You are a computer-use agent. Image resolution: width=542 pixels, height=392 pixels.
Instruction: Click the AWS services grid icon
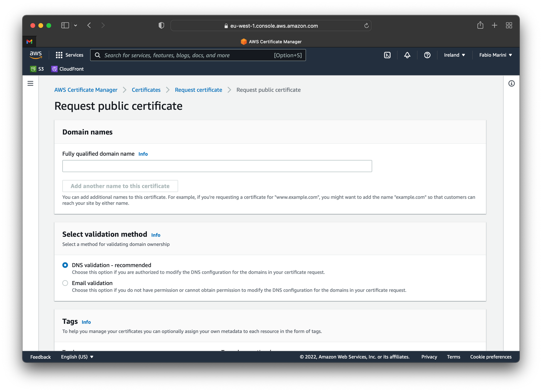click(x=59, y=55)
